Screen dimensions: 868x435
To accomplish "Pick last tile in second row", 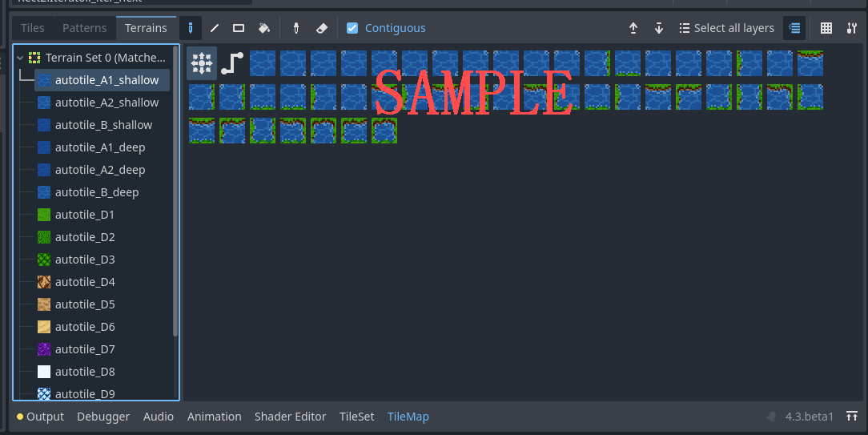I will [810, 97].
